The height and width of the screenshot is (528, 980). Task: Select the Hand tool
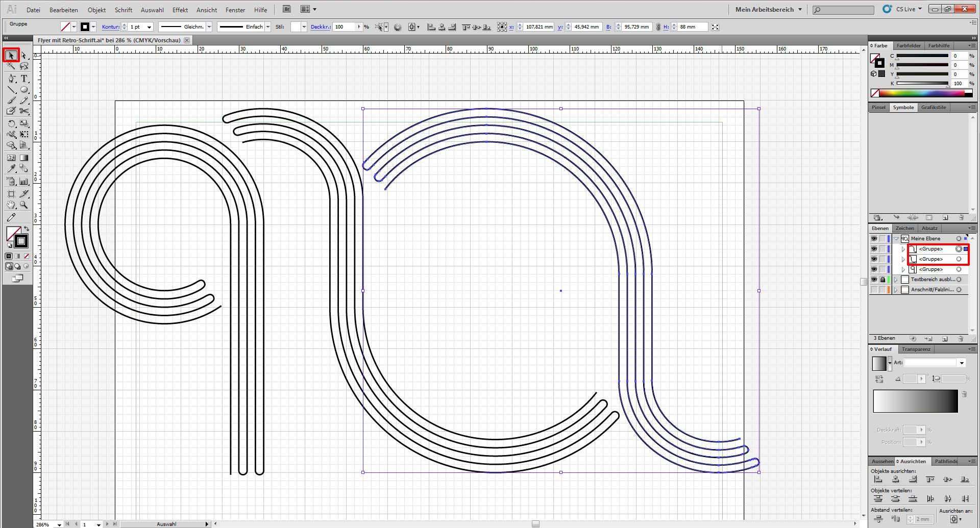point(11,205)
